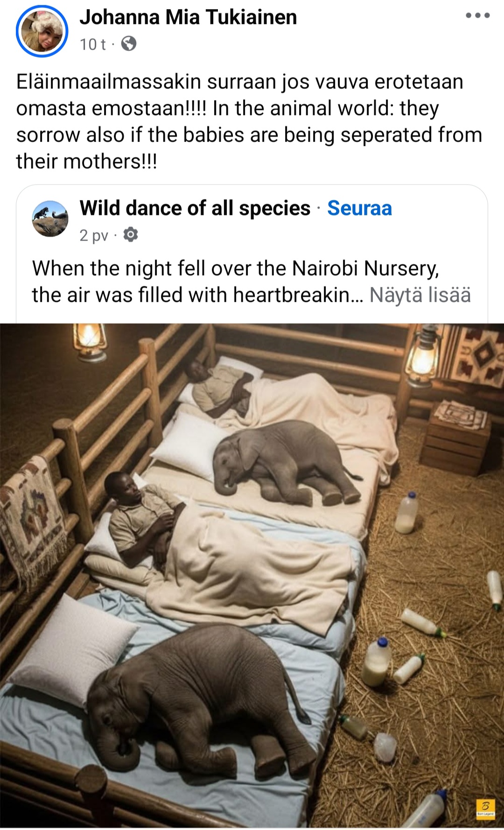Click the glowing lantern at photo's top-left
Viewport: 504px width, 830px height.
[91, 341]
